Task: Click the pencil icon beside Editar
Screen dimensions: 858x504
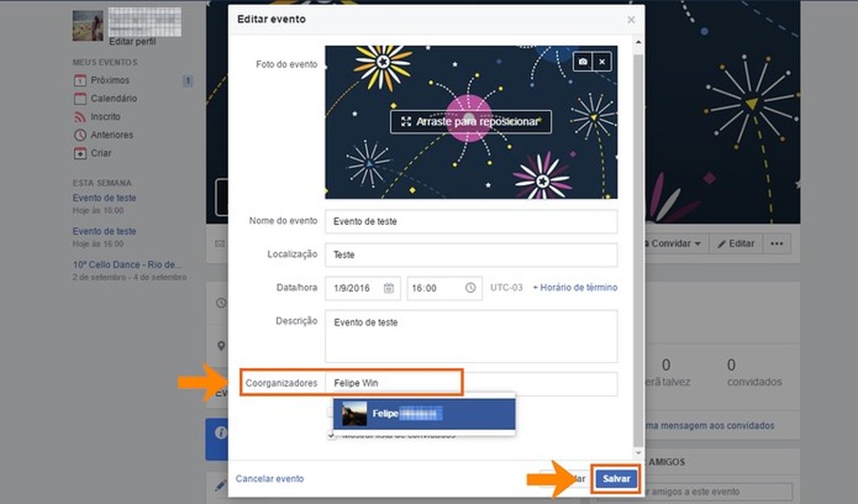Action: click(721, 244)
